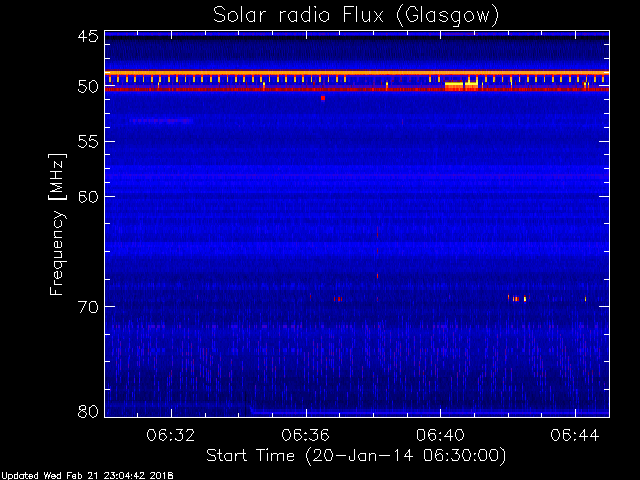This screenshot has width=640, height=480.
Task: Click the plot title 'Solar radio Flux (Glasgow)'
Action: 356,16
